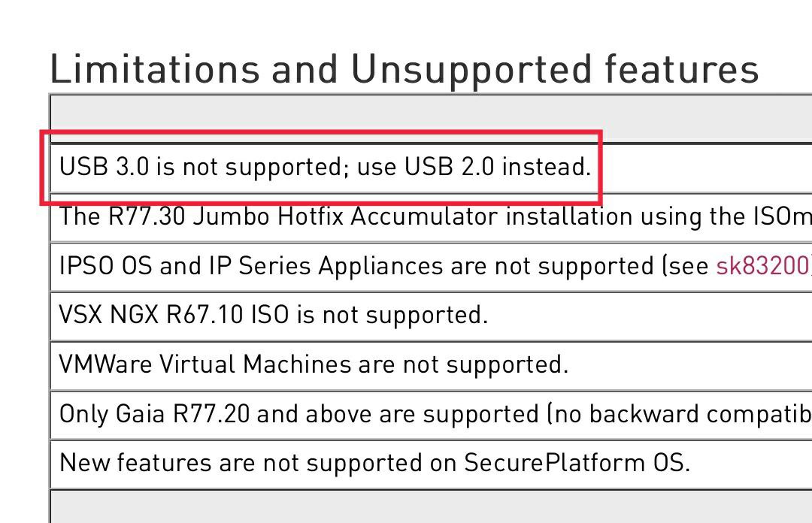Click the "USB 3.0" text in first row
812x523 pixels.
[x=104, y=167]
